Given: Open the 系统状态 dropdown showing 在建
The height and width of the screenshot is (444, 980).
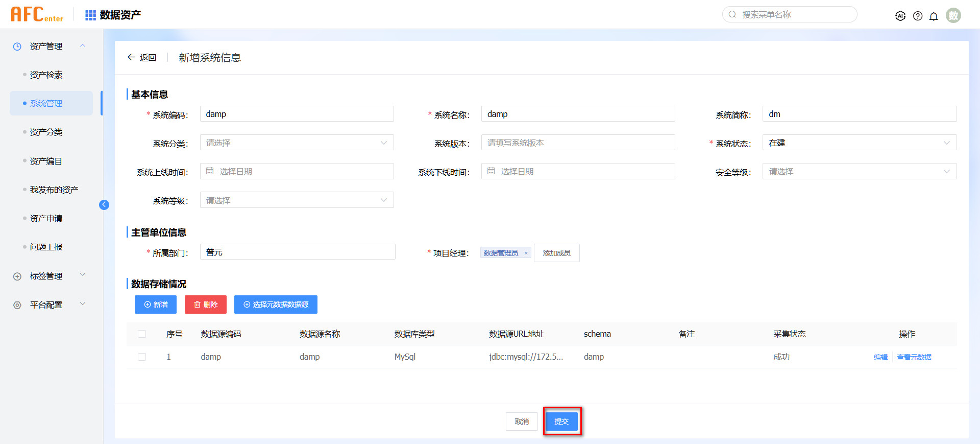Looking at the screenshot, I should pyautogui.click(x=859, y=143).
